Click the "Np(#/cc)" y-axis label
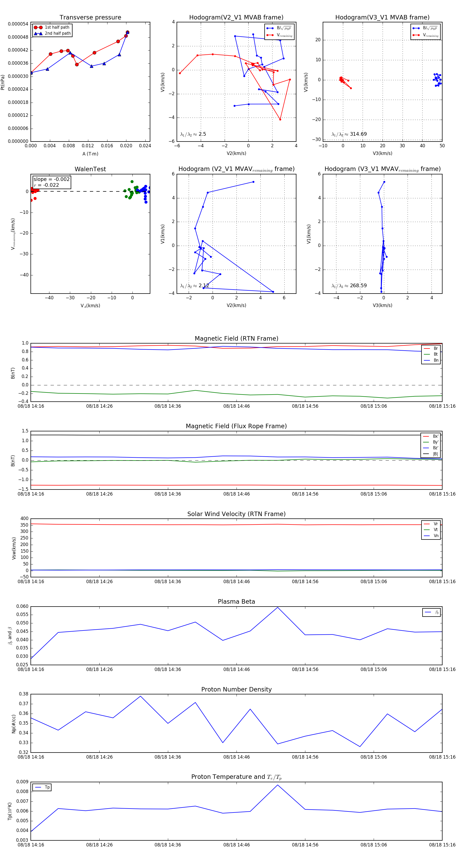 pyautogui.click(x=13, y=724)
